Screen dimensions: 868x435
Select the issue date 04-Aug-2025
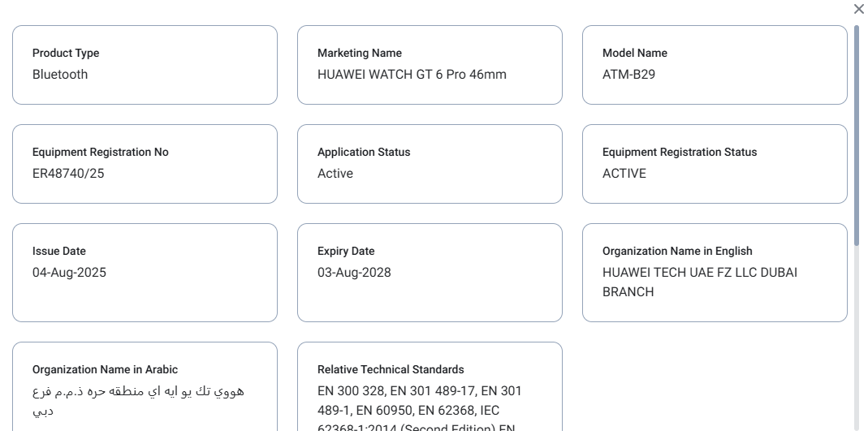69,273
